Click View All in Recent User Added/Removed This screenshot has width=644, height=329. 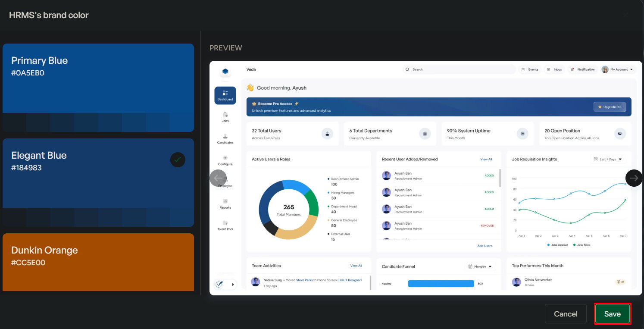pyautogui.click(x=486, y=159)
